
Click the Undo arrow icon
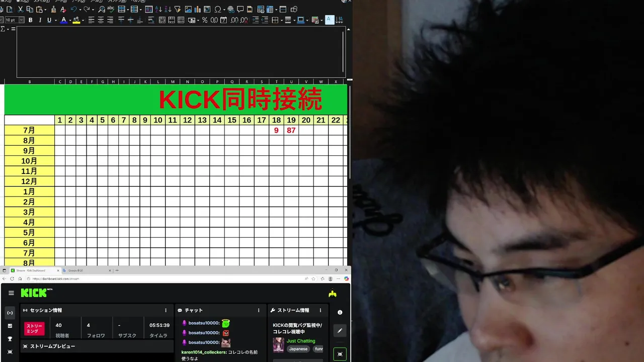(74, 10)
